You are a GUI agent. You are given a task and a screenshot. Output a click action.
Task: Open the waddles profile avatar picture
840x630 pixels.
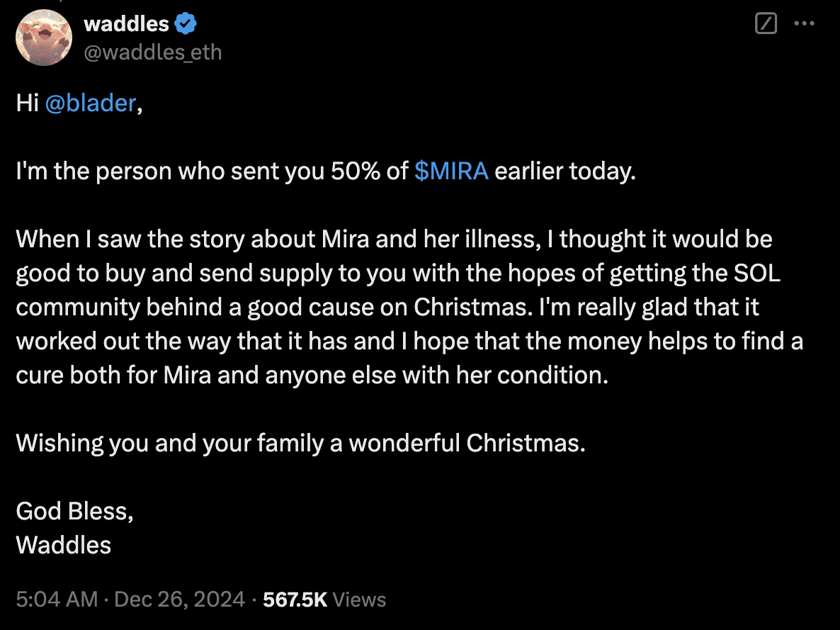[x=44, y=38]
